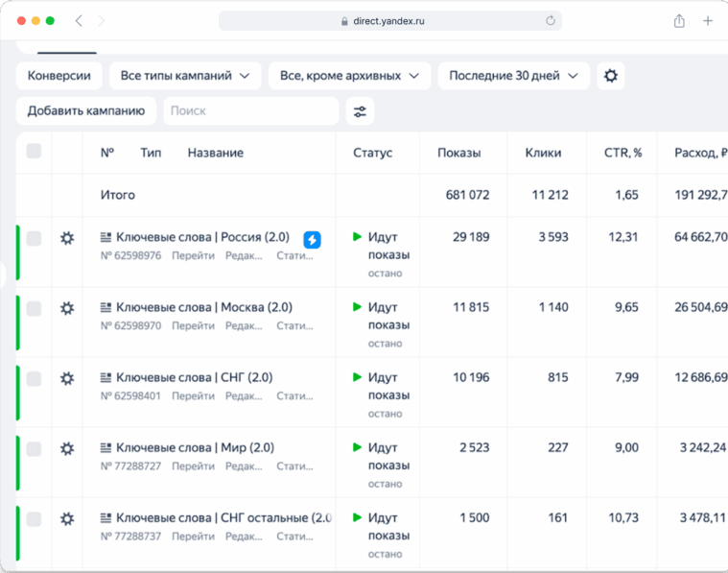Expand the Все, кроме архивных dropdown
This screenshot has height=573, width=728.
click(x=349, y=76)
